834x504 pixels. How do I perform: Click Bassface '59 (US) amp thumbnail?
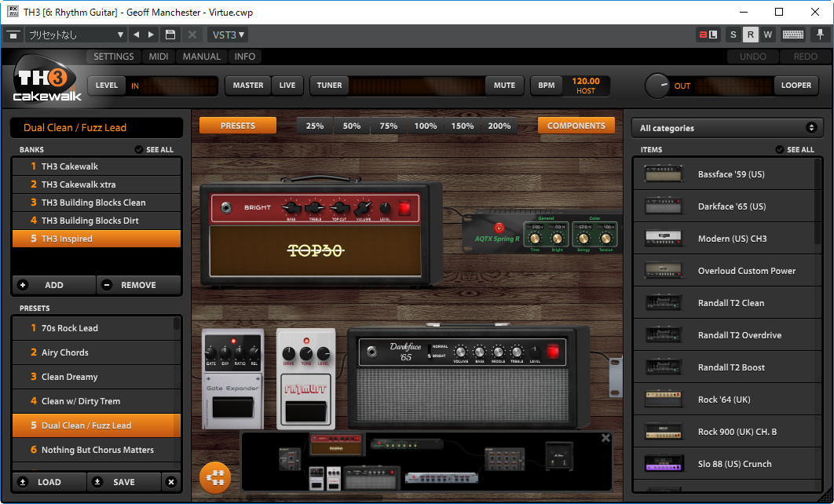pyautogui.click(x=663, y=173)
